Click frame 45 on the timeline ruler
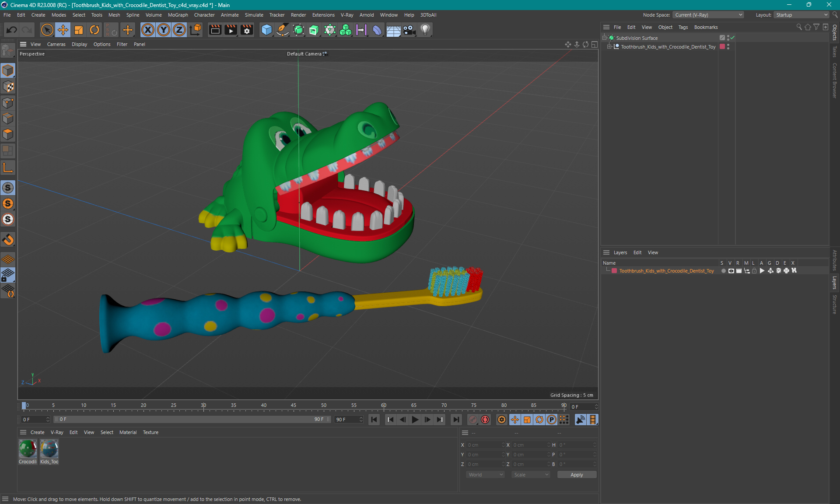The height and width of the screenshot is (504, 840). pos(294,406)
